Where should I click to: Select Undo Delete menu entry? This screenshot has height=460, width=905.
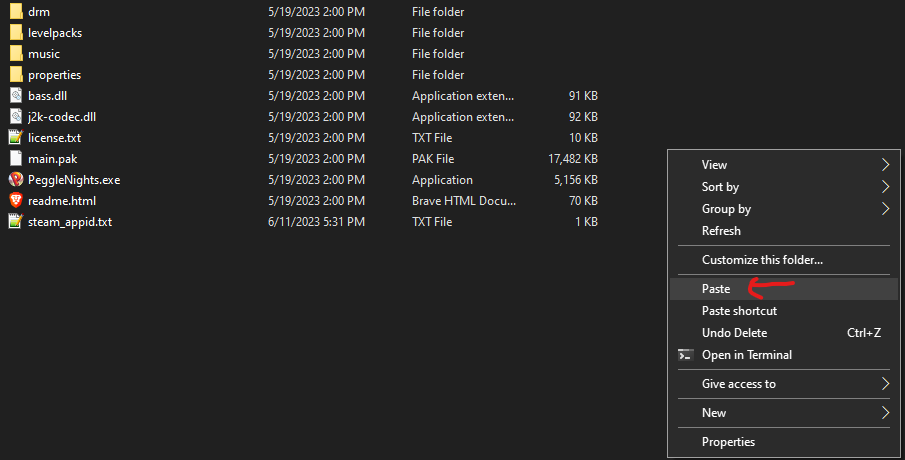pos(735,333)
